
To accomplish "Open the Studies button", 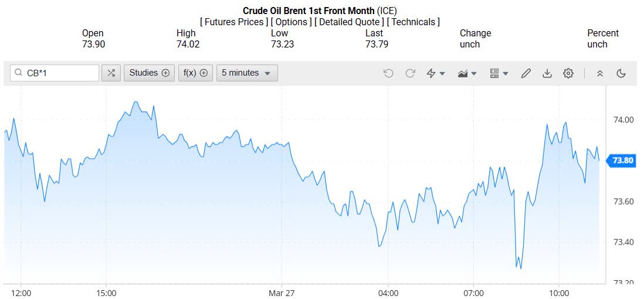I will (x=149, y=73).
